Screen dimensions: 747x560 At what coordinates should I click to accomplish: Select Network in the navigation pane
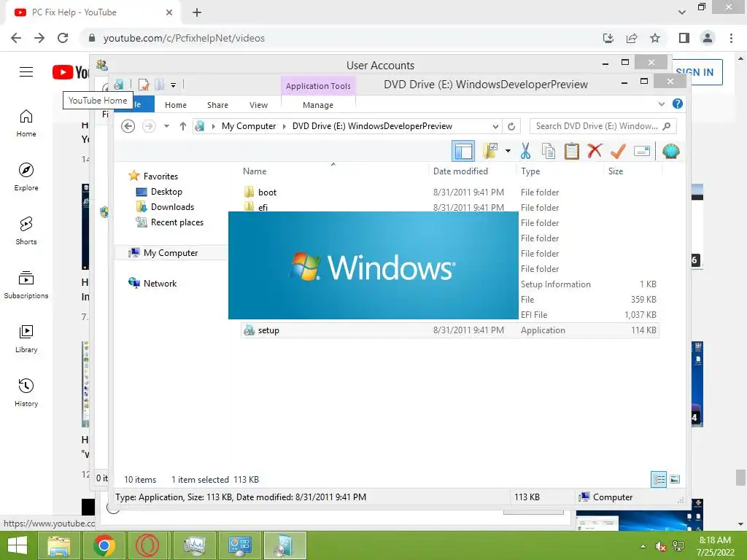coord(160,284)
